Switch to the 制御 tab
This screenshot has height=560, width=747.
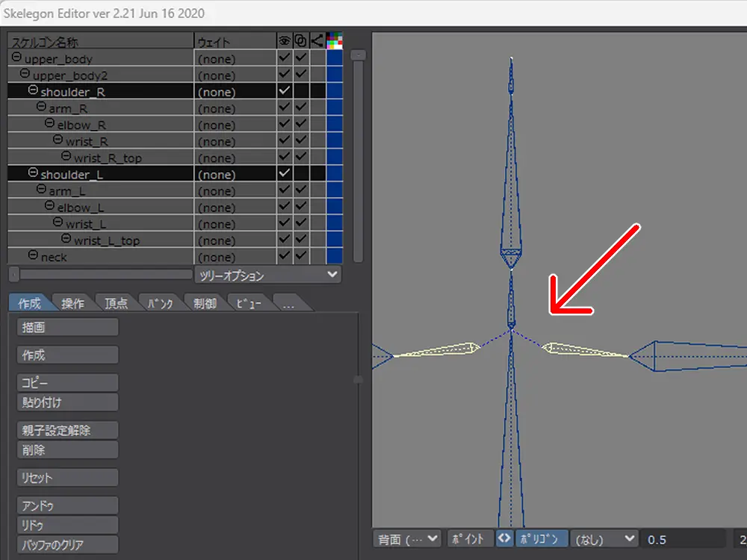coord(204,303)
